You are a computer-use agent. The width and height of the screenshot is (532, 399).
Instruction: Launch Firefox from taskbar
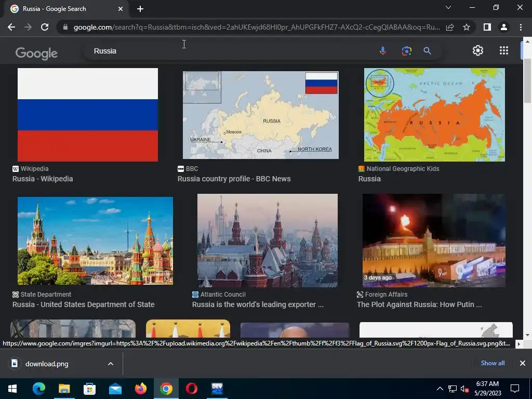point(140,389)
